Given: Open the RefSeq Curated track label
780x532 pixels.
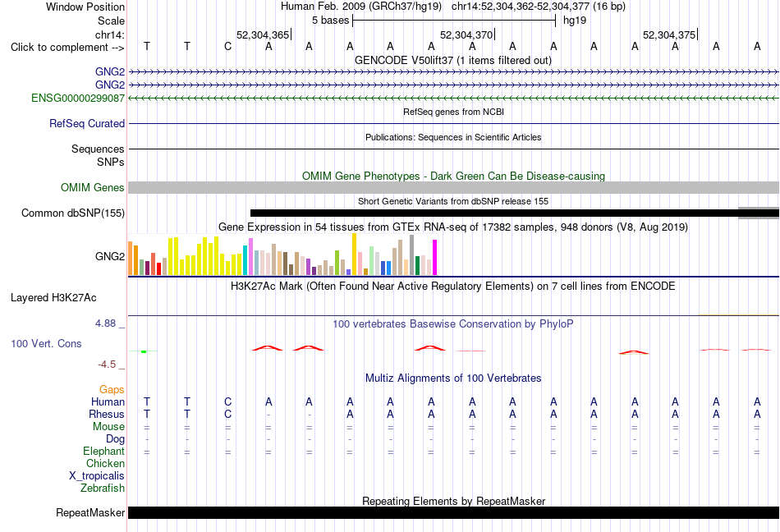Looking at the screenshot, I should [x=87, y=123].
